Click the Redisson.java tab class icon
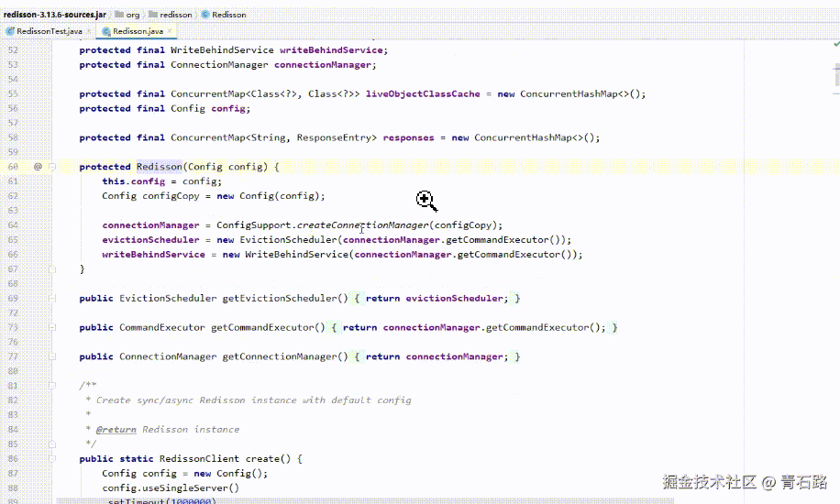The height and width of the screenshot is (504, 840). [x=106, y=31]
